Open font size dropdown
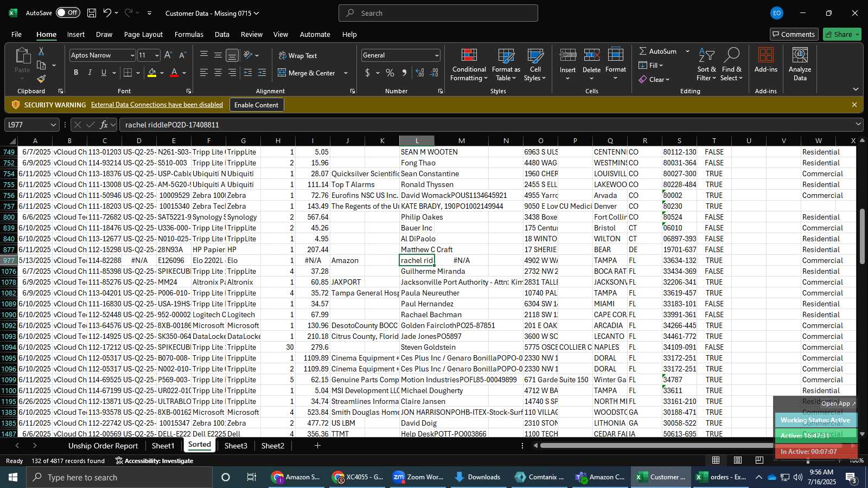Image resolution: width=868 pixels, height=488 pixels. tap(157, 55)
